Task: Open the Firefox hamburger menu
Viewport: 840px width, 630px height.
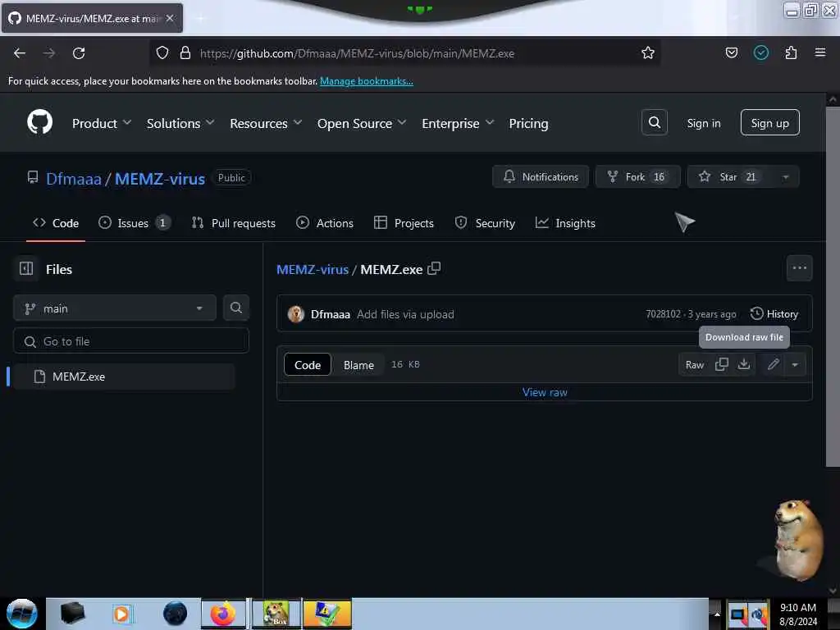Action: pyautogui.click(x=820, y=52)
